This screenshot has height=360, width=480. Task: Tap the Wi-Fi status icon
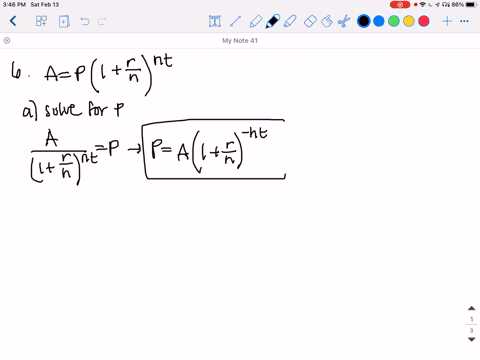coord(423,5)
